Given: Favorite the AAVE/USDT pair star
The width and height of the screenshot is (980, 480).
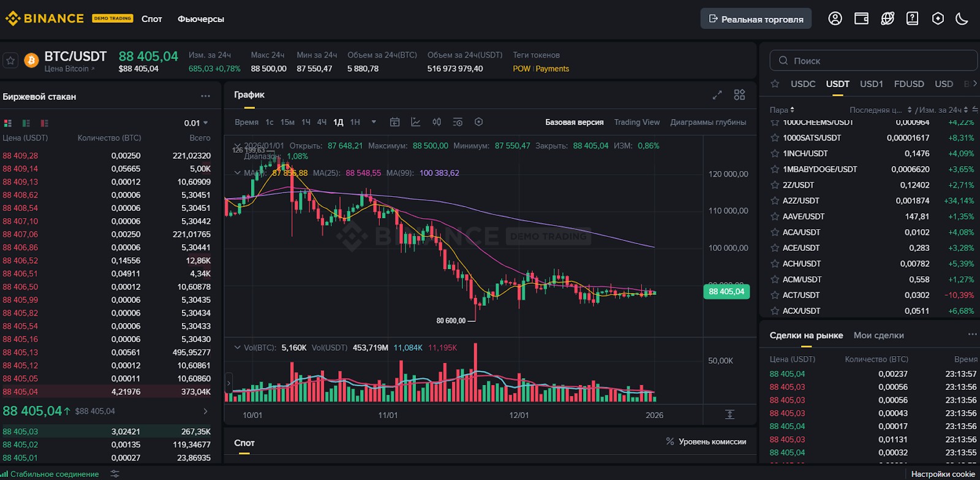Looking at the screenshot, I should click(775, 216).
